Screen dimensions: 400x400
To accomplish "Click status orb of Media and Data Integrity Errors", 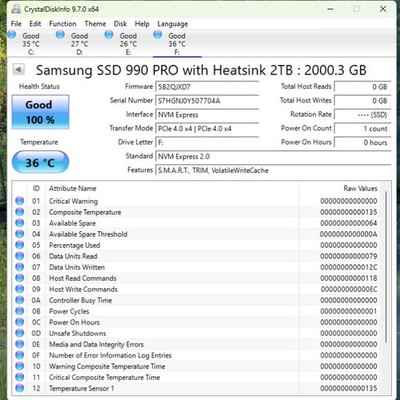I will [x=20, y=344].
